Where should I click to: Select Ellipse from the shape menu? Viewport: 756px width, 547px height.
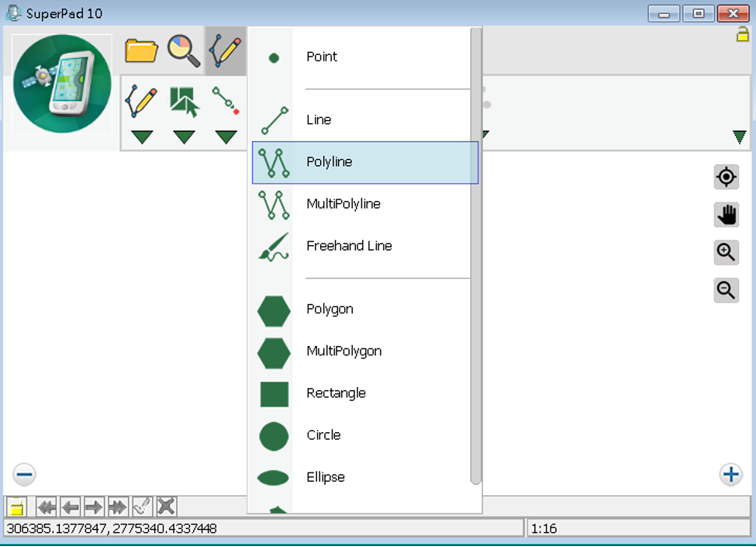[365, 477]
